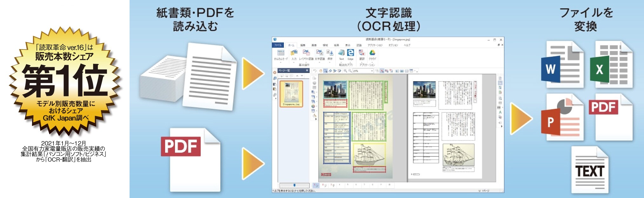Expand the right sidebar arrow below speaker
This screenshot has width=644, height=198.
502,126
